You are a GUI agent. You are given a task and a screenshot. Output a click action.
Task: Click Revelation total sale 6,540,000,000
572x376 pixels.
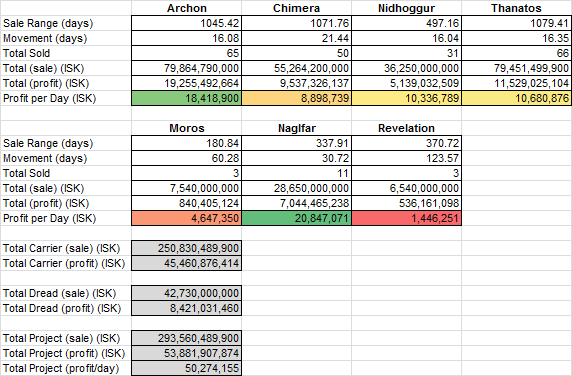point(406,188)
